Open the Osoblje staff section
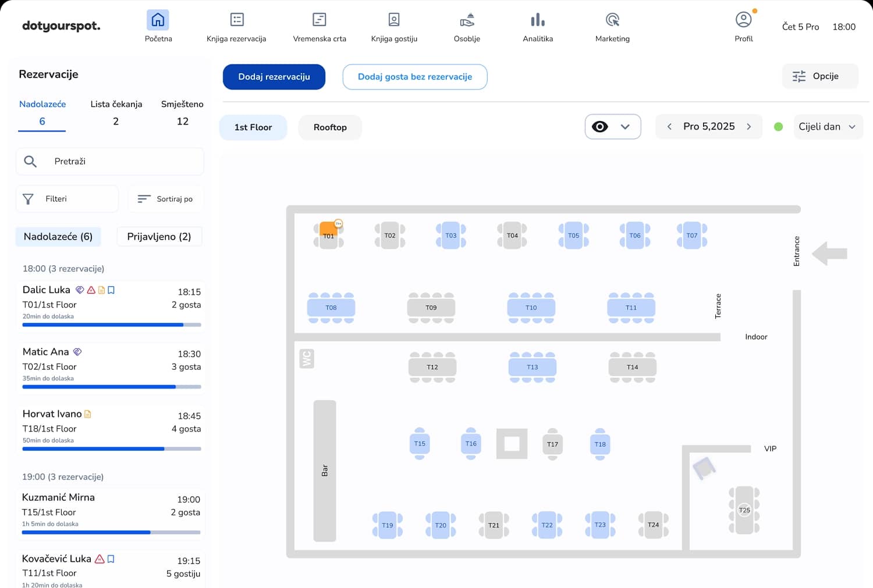873x588 pixels. (x=467, y=27)
